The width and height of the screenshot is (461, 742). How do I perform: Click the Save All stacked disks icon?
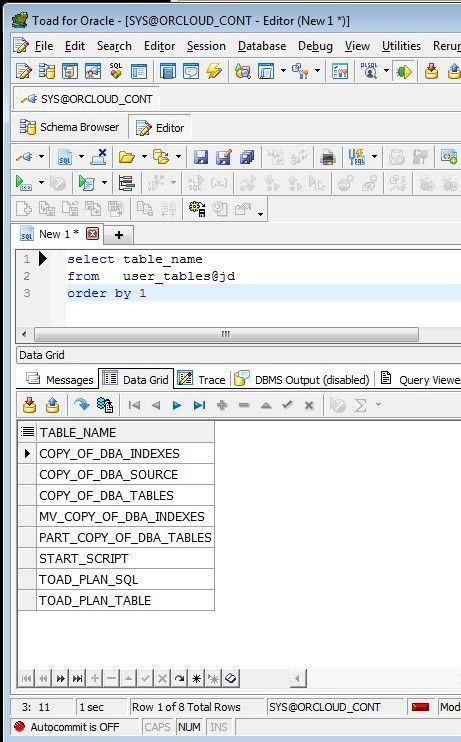247,157
